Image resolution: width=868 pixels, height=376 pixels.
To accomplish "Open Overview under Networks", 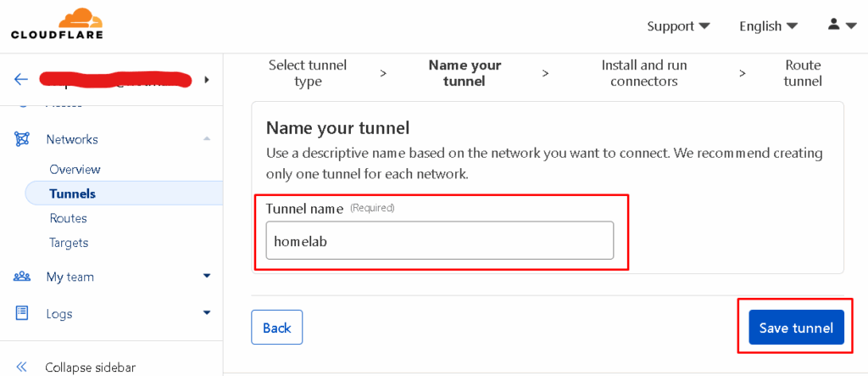I will 75,169.
